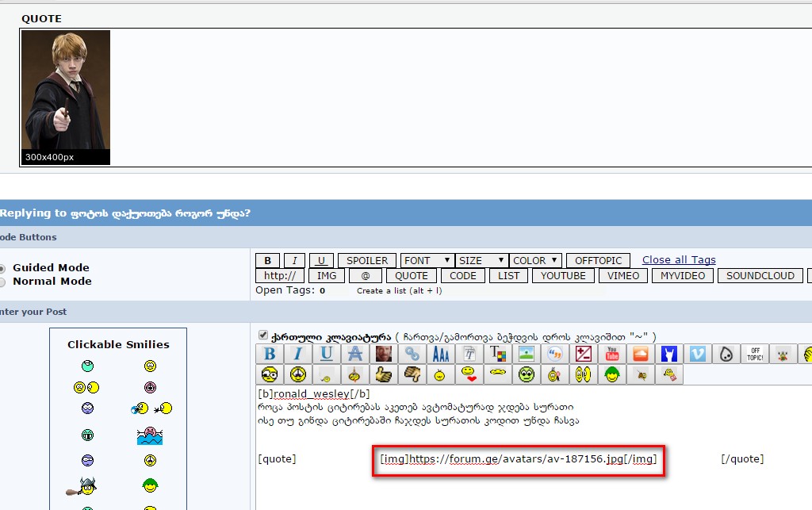Click the blue Underline icon
Image resolution: width=812 pixels, height=510 pixels.
(x=326, y=355)
